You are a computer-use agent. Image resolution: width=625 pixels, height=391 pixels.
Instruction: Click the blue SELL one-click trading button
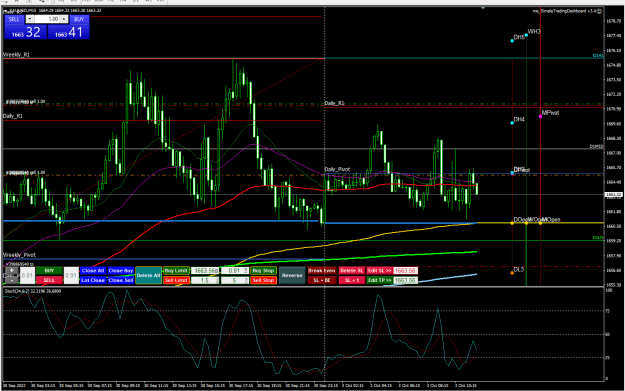14,19
